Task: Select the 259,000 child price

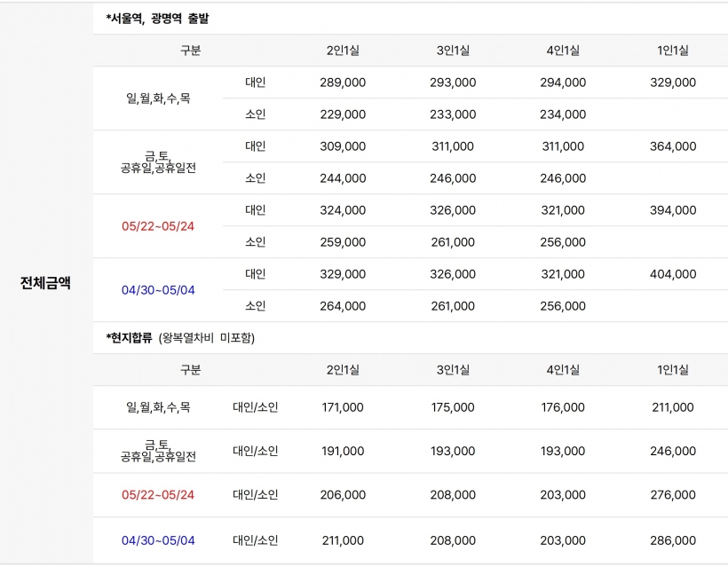Action: (343, 242)
